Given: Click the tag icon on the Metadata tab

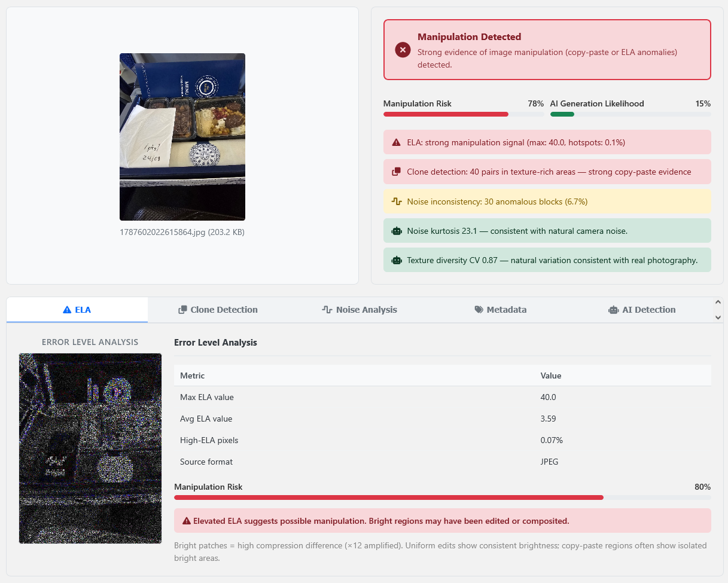Looking at the screenshot, I should (479, 310).
